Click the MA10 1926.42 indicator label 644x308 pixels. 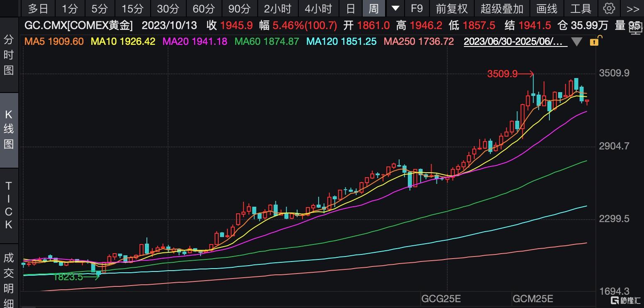[123, 42]
